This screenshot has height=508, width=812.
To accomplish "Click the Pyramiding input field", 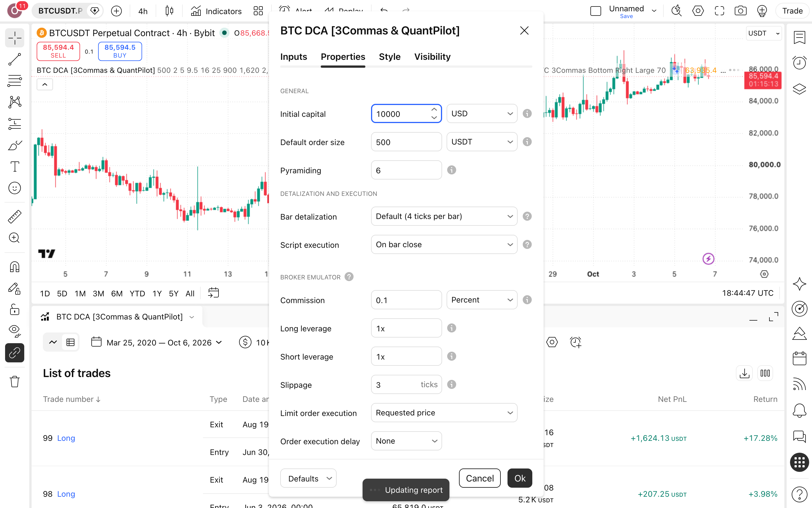I will (x=406, y=170).
